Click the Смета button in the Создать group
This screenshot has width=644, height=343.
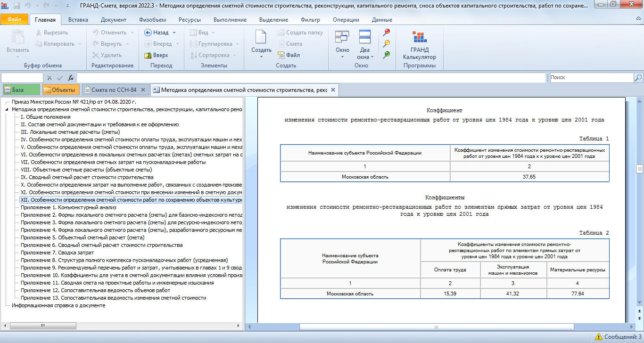[x=290, y=44]
